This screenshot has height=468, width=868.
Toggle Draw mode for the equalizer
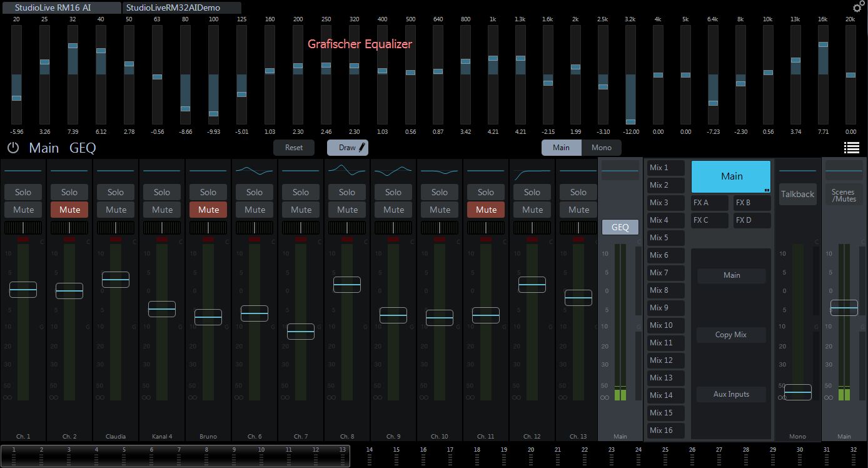pos(348,148)
